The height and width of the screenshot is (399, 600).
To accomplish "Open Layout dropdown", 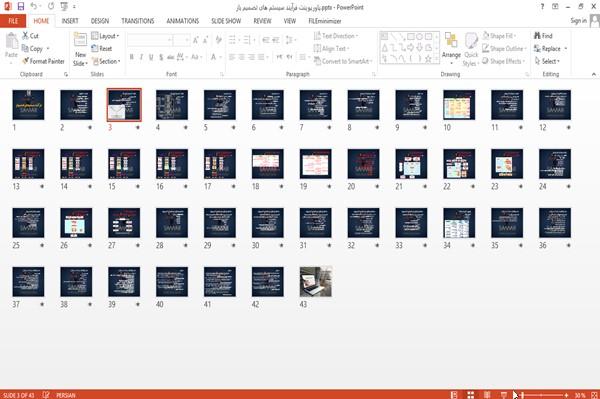I will pos(105,36).
